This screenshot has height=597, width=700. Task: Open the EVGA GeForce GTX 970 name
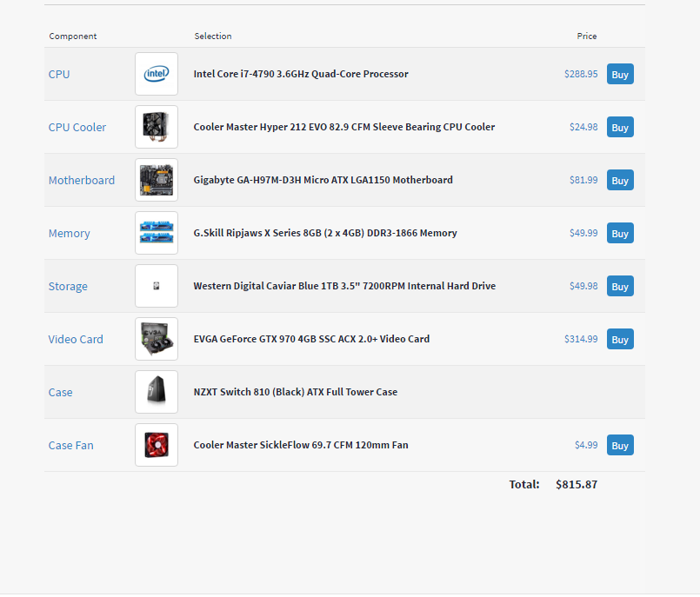tap(311, 339)
